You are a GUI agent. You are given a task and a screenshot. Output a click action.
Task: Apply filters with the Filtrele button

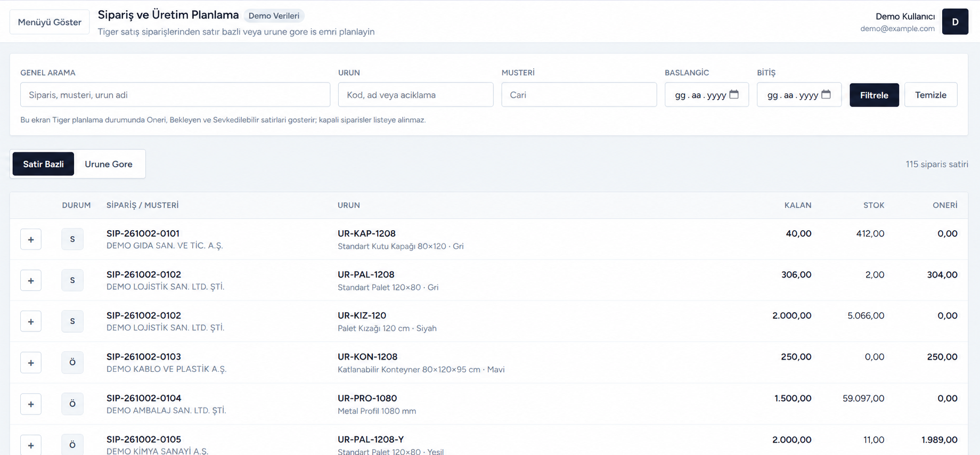[874, 95]
